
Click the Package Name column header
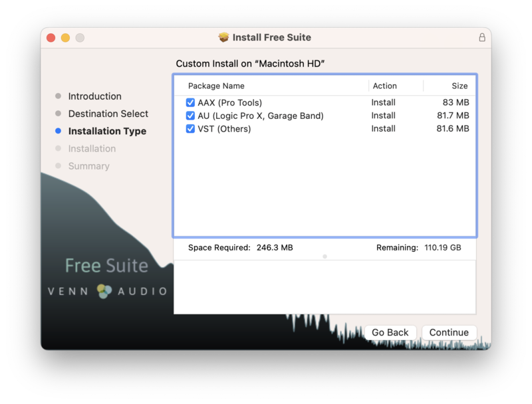(x=216, y=86)
